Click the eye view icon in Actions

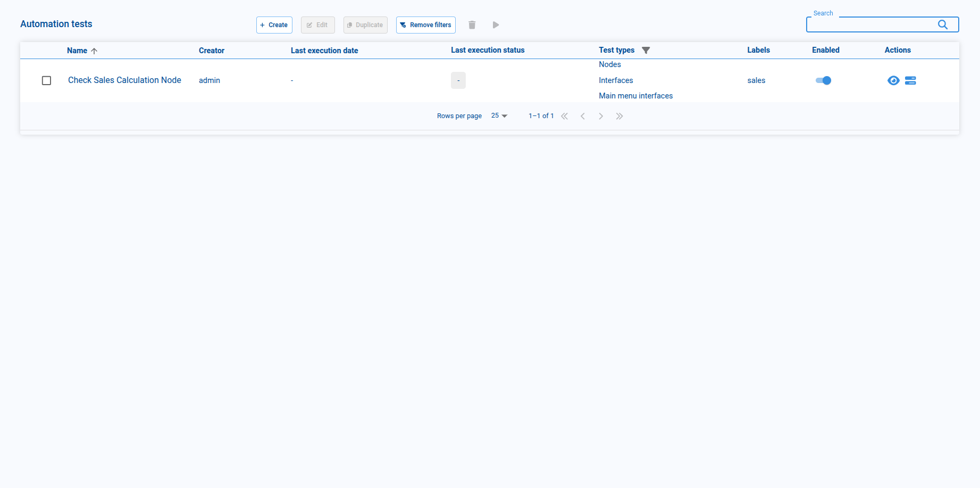(x=893, y=80)
